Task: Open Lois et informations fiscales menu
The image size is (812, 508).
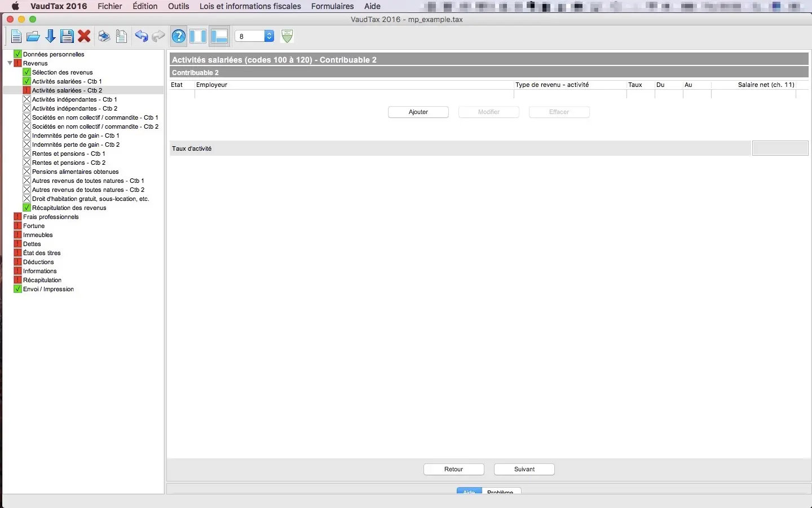Action: click(x=250, y=6)
